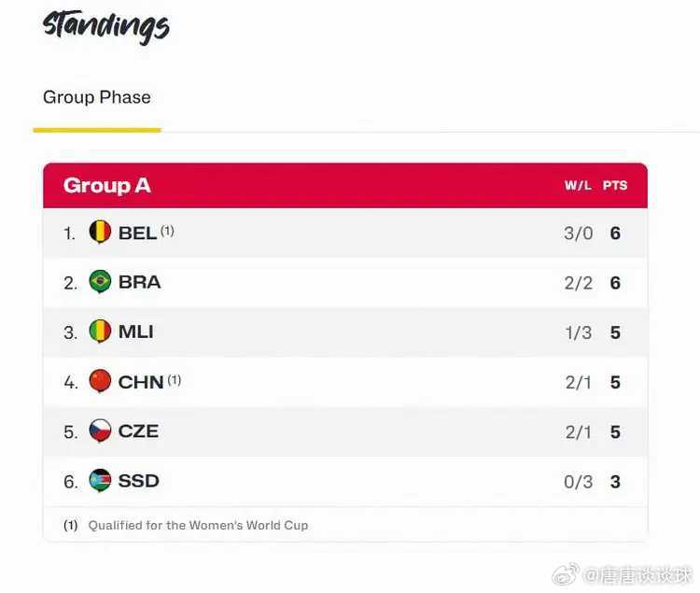Click the PTS column header
The height and width of the screenshot is (593, 700).
coord(615,186)
